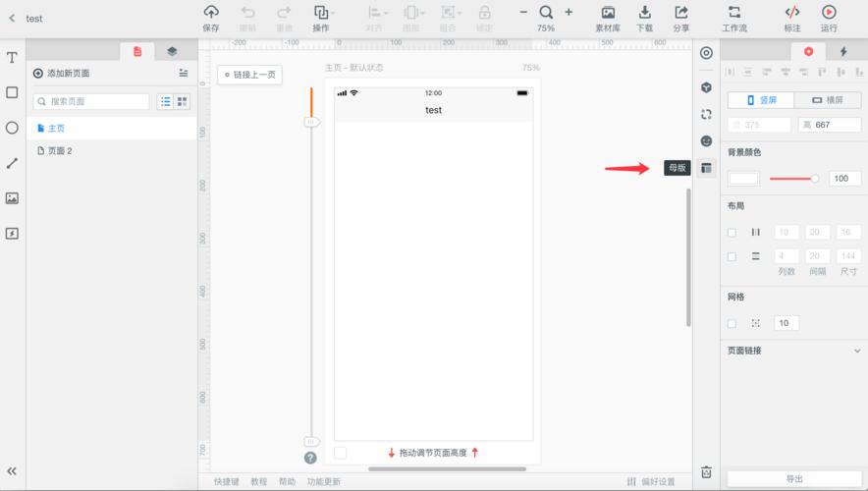
Task: Open the smiley icon library
Action: pyautogui.click(x=706, y=141)
